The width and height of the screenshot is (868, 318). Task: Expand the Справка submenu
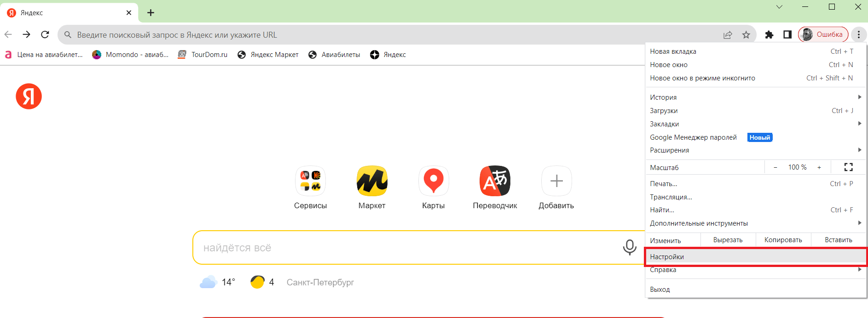tap(756, 270)
